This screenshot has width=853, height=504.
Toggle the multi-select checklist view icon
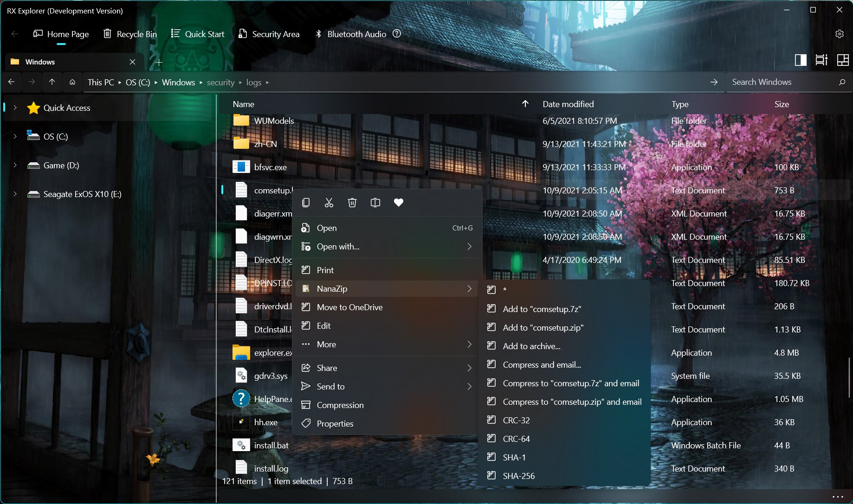(821, 60)
